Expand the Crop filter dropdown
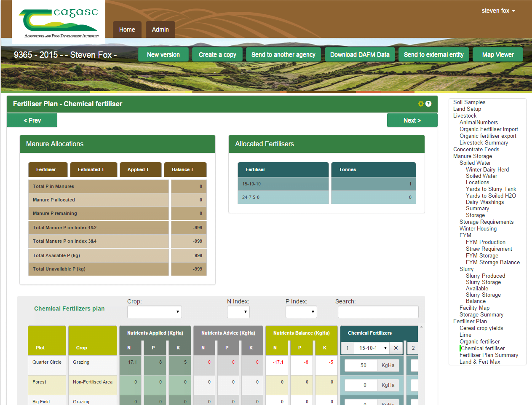This screenshot has height=405, width=532. [x=154, y=312]
